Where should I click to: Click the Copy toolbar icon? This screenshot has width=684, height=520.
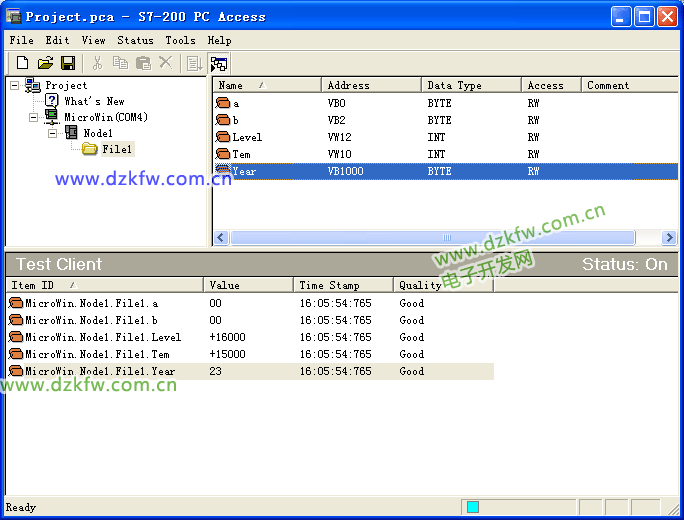point(120,63)
